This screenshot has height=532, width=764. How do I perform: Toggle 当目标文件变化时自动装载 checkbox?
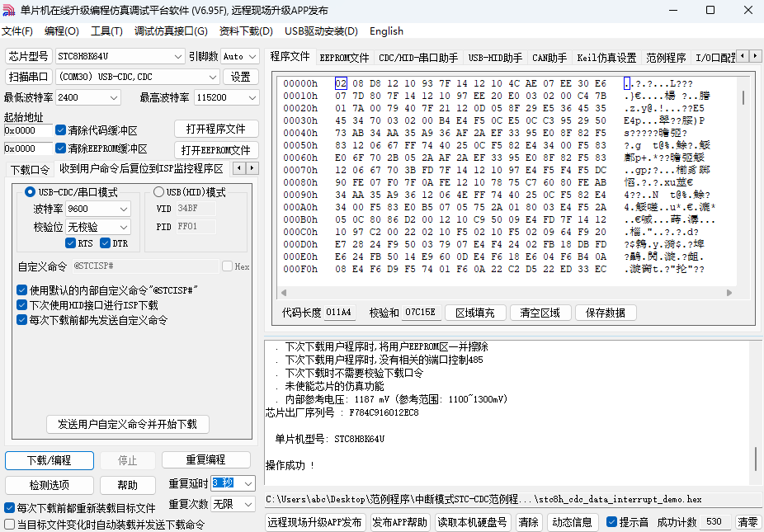click(9, 525)
